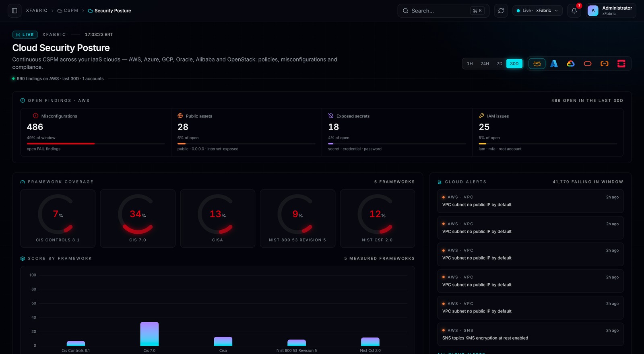
Task: Select the OpenStack cloud provider icon
Action: coord(621,64)
